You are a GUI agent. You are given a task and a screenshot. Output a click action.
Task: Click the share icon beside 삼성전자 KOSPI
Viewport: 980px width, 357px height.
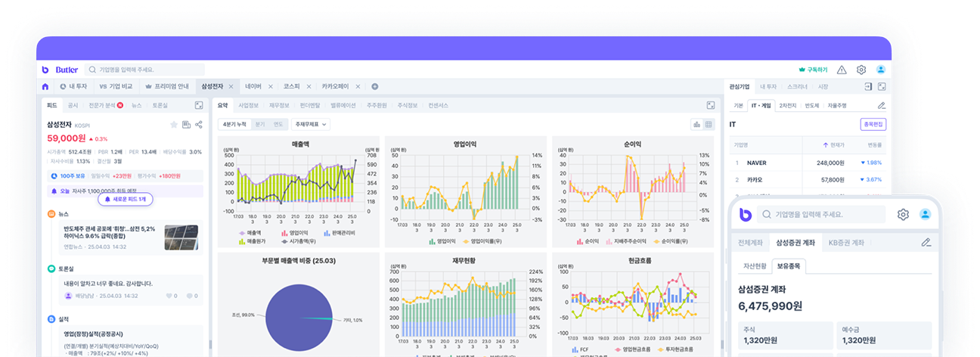click(x=199, y=125)
